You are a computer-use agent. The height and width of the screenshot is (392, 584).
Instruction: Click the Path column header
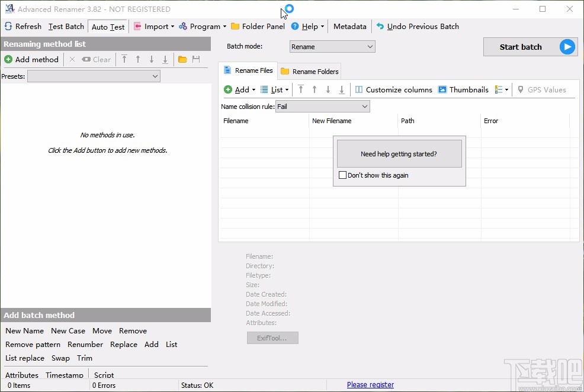[407, 121]
